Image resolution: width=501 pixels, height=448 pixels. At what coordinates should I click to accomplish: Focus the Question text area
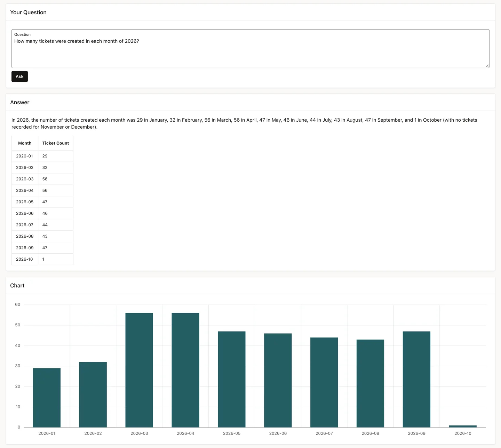(x=250, y=49)
